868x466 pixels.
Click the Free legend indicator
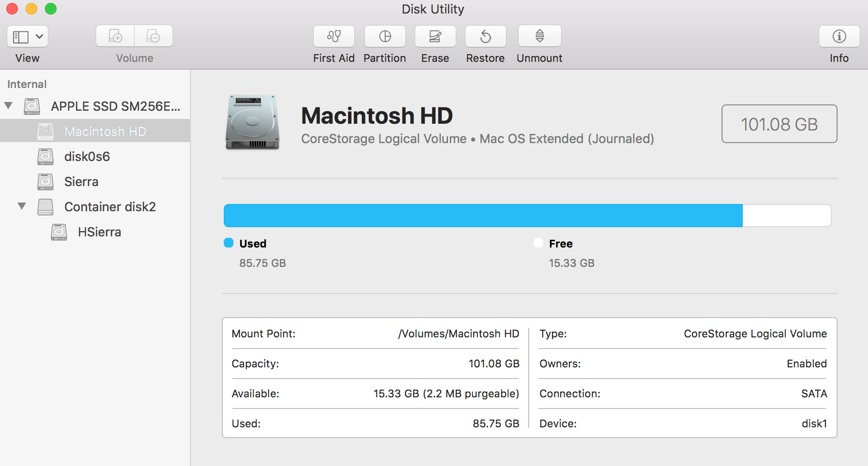[x=538, y=243]
